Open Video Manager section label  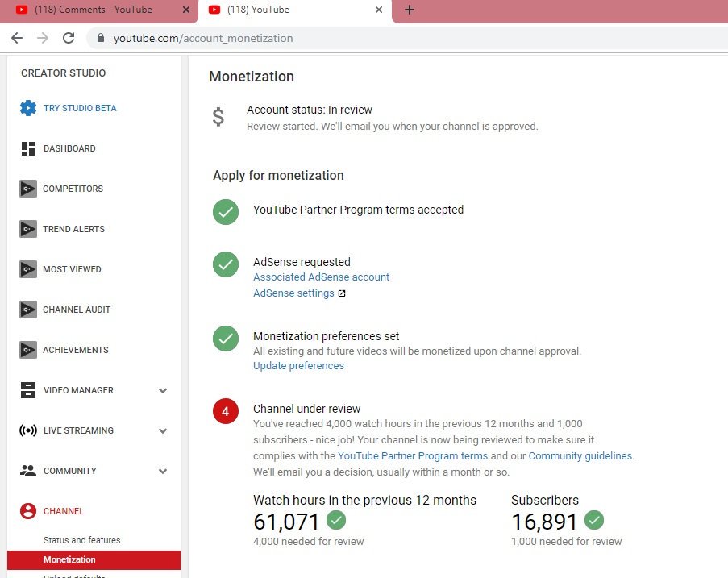pos(78,390)
